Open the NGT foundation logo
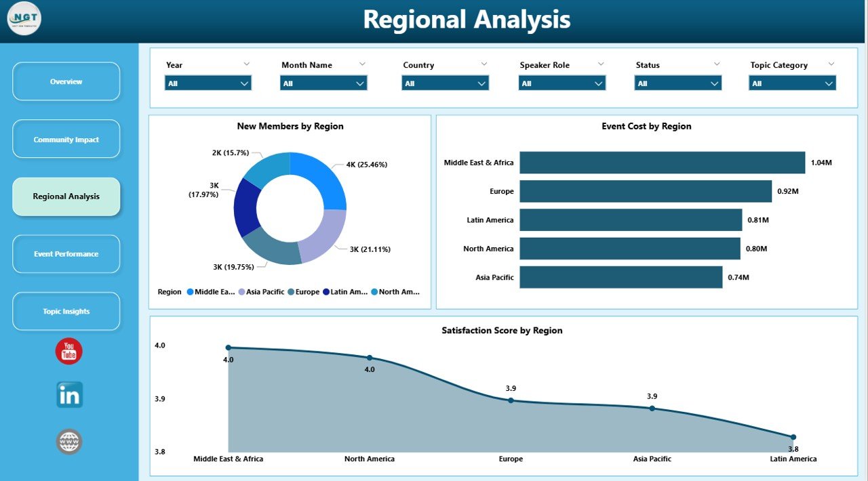 24,19
